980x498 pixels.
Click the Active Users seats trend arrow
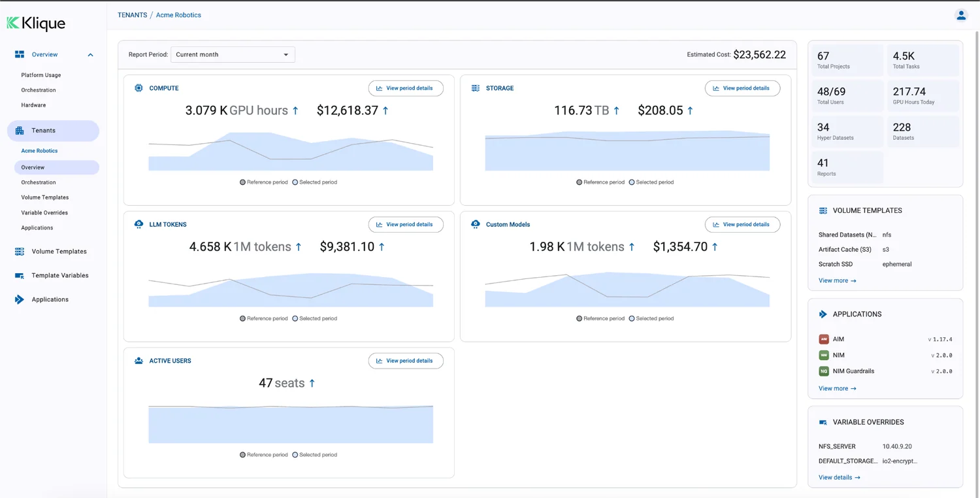click(312, 383)
